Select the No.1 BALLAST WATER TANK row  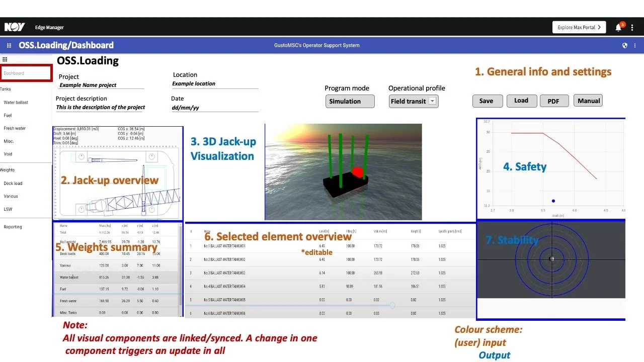[331, 246]
